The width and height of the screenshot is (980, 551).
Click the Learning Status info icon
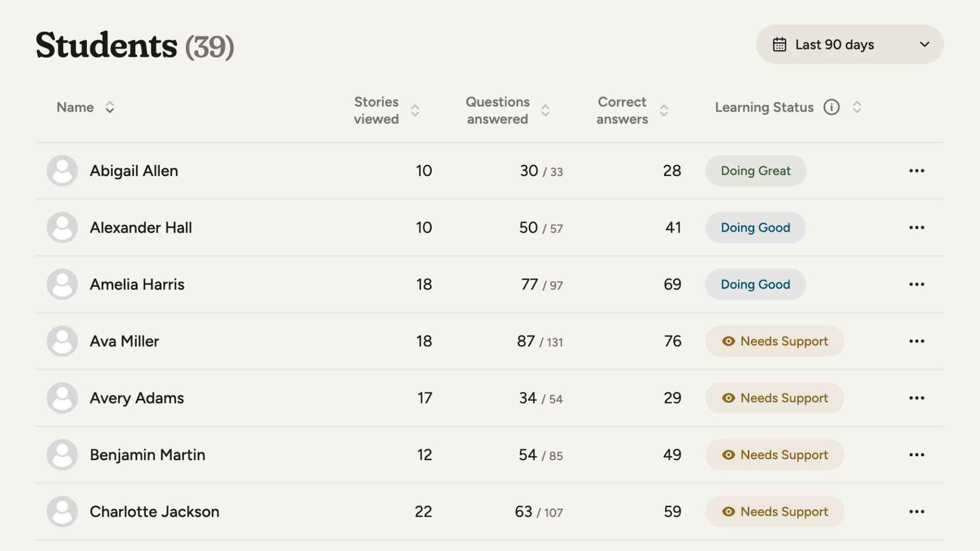[x=831, y=107]
